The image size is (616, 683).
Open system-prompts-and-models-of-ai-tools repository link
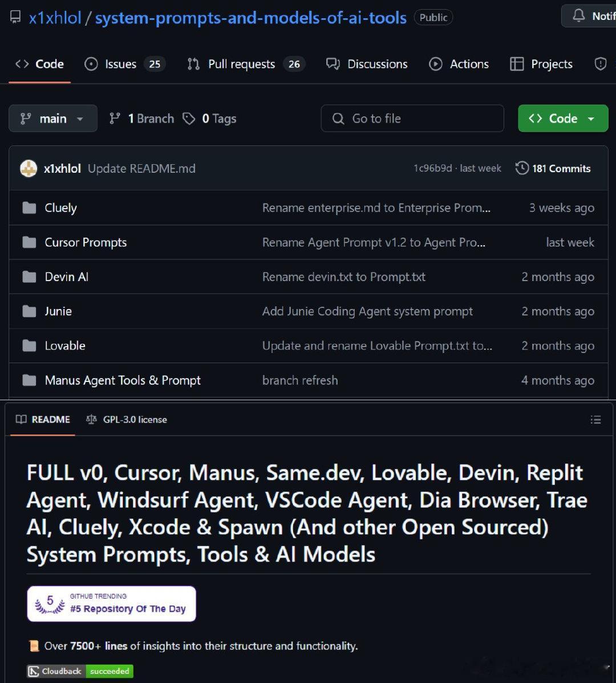(250, 18)
